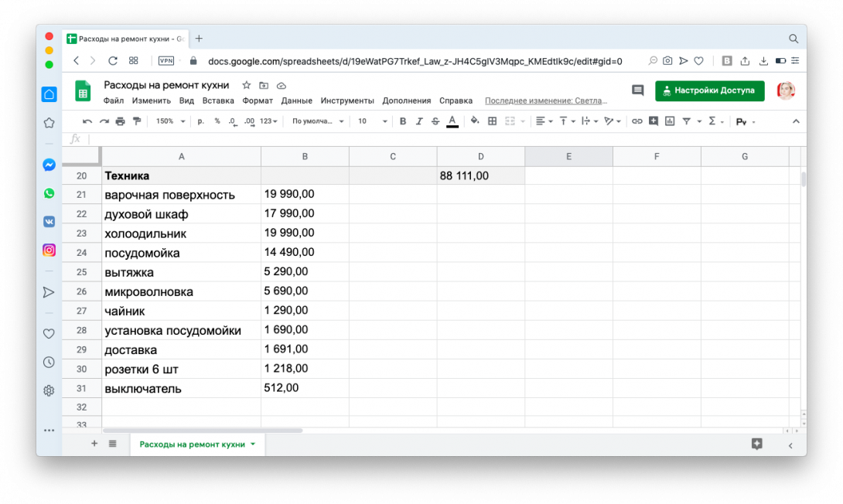This screenshot has height=504, width=843.
Task: Click the Print icon
Action: (x=120, y=121)
